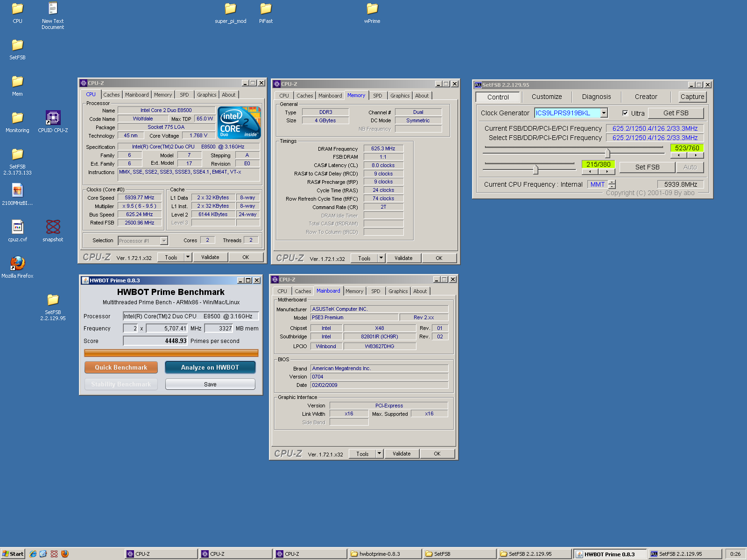This screenshot has height=560, width=747.
Task: Toggle the Ultra checkbox in SetFSB
Action: pos(625,113)
